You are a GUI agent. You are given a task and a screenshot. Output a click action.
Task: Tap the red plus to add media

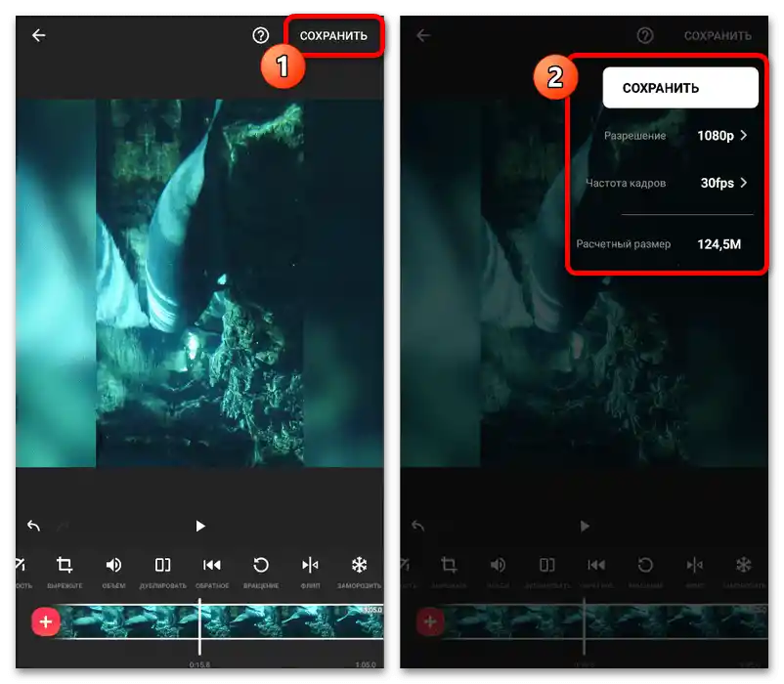click(45, 621)
